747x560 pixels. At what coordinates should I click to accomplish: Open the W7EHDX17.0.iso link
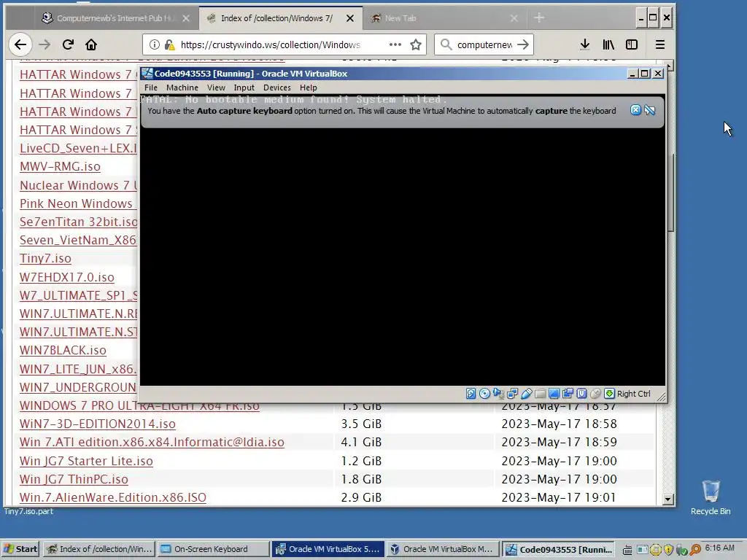[x=66, y=277]
